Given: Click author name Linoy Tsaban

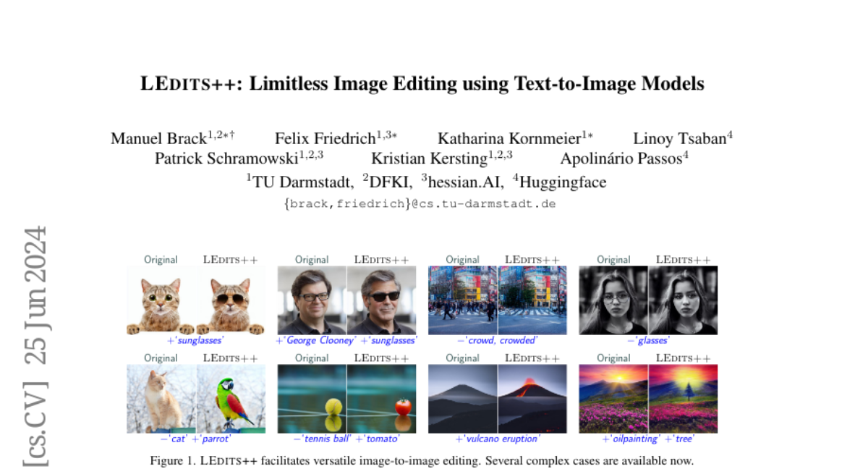Looking at the screenshot, I should click(x=678, y=138).
